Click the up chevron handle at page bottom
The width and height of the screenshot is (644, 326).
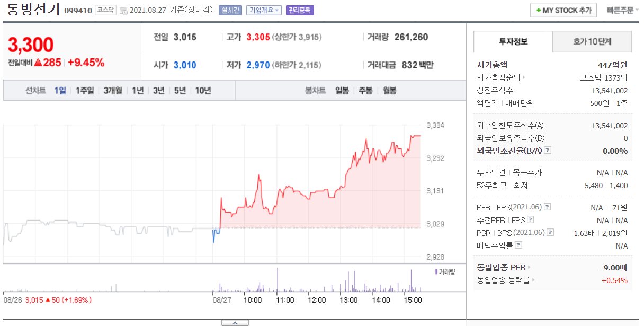235,322
